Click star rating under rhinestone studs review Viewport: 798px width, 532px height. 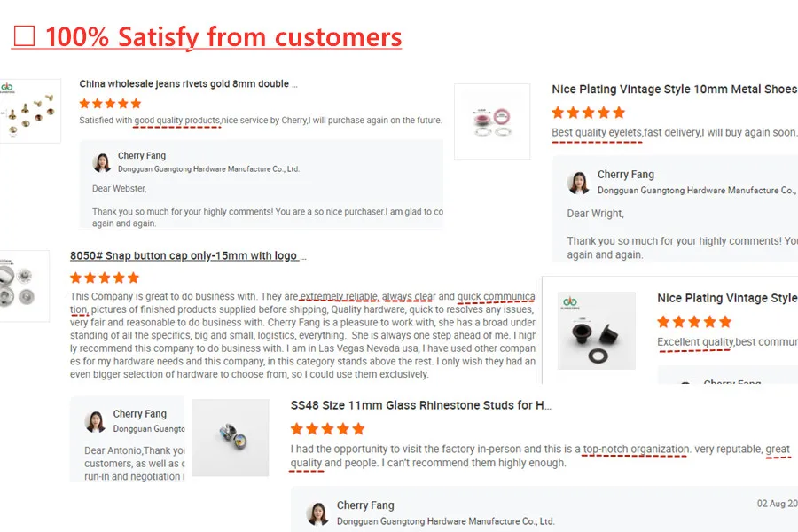tap(327, 429)
